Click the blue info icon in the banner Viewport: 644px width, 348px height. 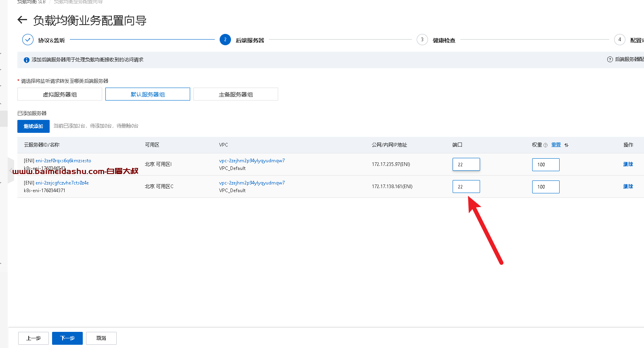[x=27, y=60]
